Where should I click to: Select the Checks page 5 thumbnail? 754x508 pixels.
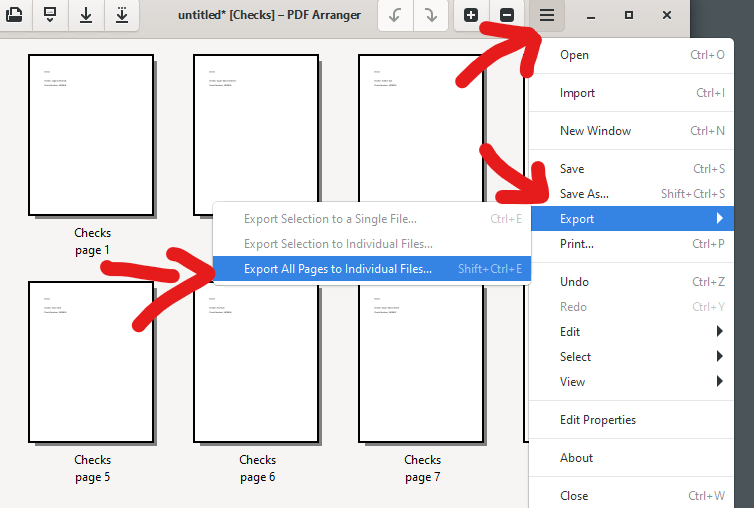91,362
